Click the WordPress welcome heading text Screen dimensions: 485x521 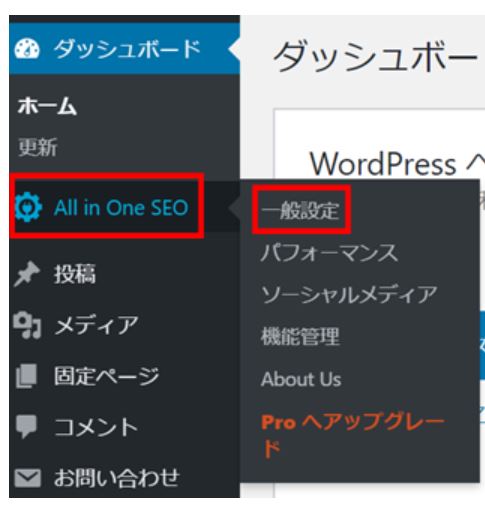397,164
